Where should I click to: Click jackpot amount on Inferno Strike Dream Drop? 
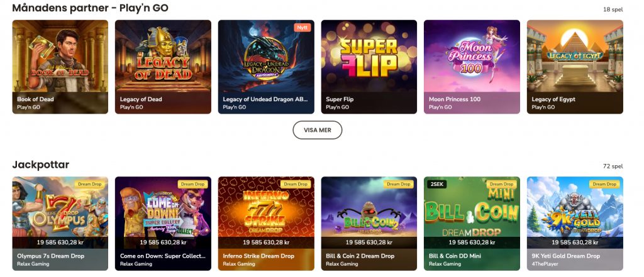click(266, 242)
